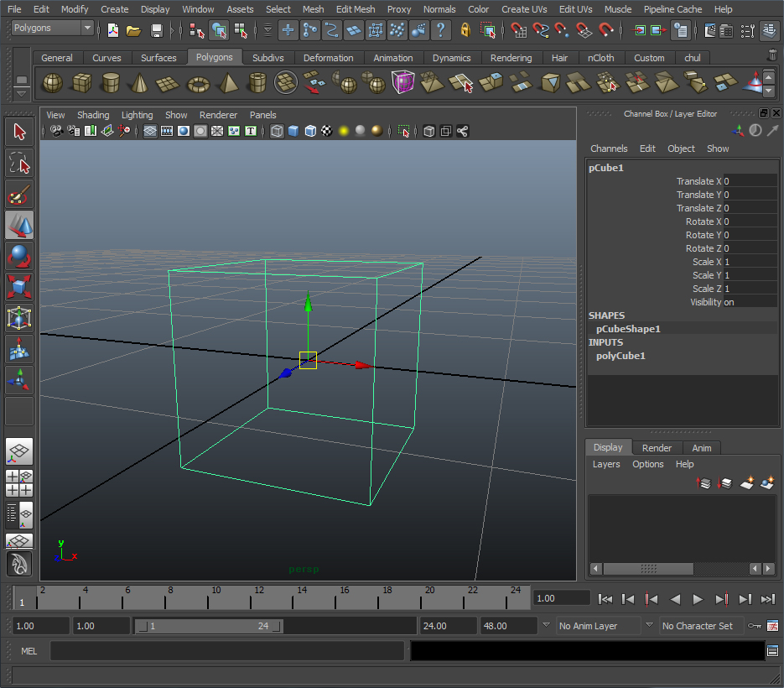Switch to the Deformation shelf tab

(328, 58)
